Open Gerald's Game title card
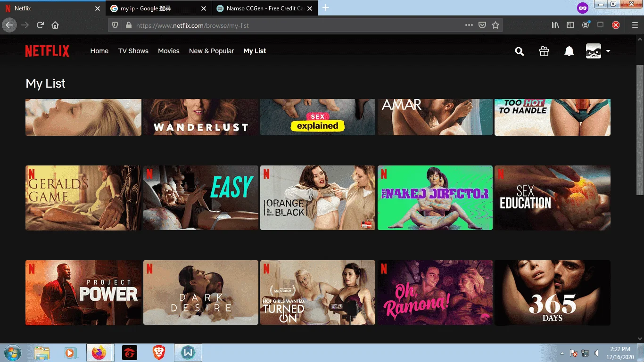This screenshot has height=362, width=644. coord(83,198)
